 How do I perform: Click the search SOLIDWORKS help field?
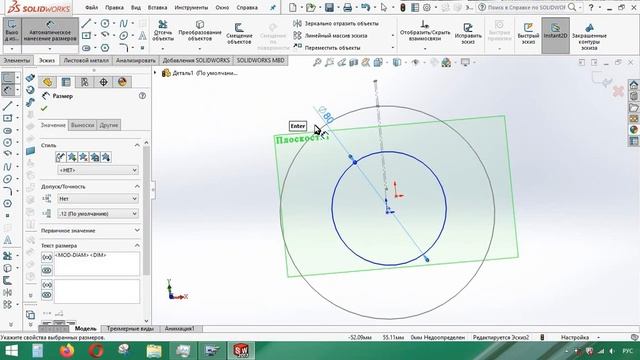coord(527,7)
